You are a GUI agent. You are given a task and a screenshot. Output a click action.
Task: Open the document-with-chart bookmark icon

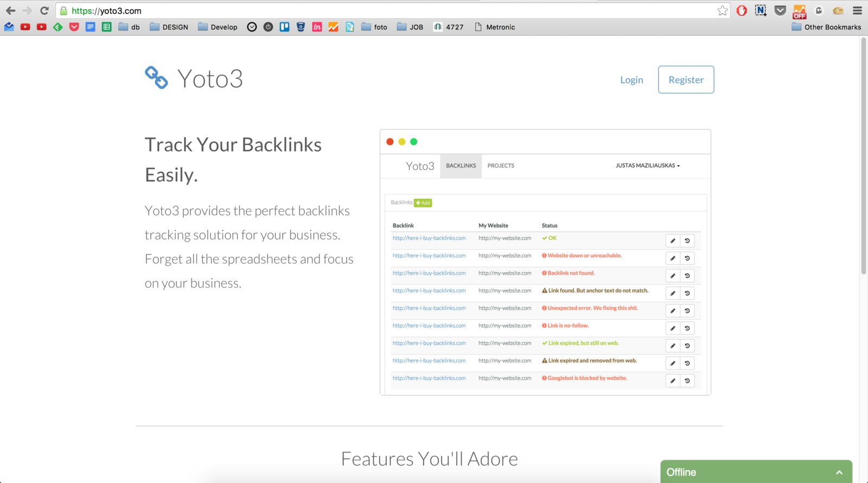[349, 27]
